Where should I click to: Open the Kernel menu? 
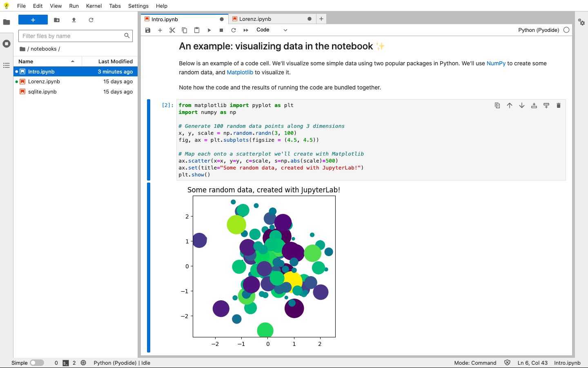94,6
